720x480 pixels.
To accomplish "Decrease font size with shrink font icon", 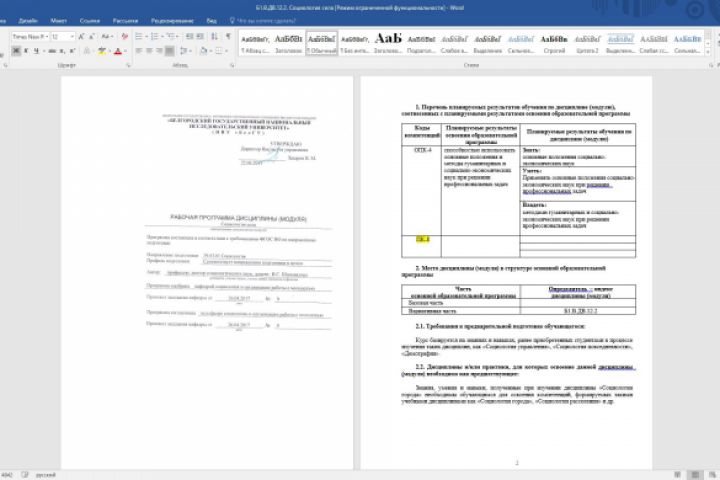I will point(91,36).
